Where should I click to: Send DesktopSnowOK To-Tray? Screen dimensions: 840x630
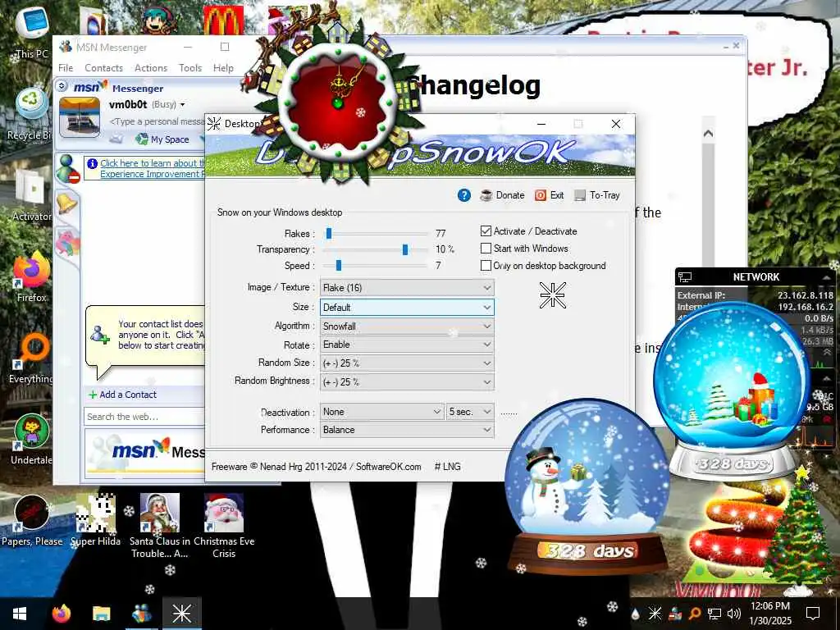(597, 195)
